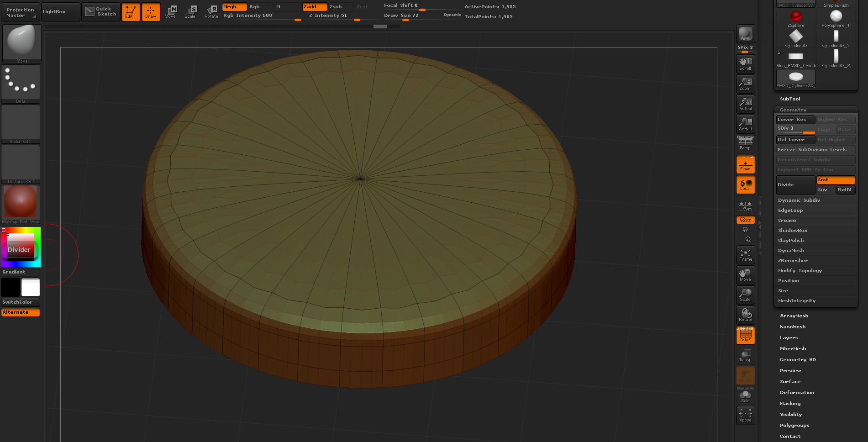Screen dimensions: 868x442
Task: Click the Zoom canvas icon
Action: (745, 84)
